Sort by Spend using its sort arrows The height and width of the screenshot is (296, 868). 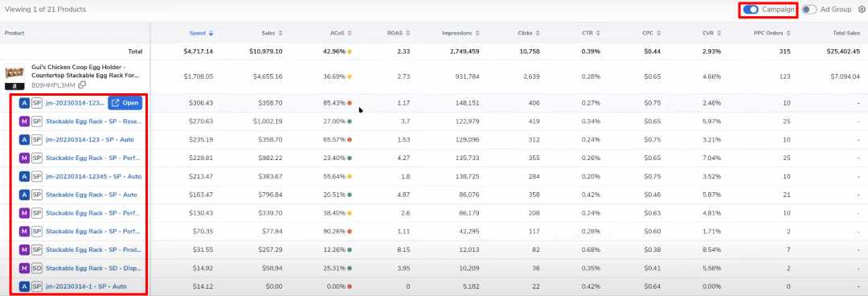tap(211, 33)
